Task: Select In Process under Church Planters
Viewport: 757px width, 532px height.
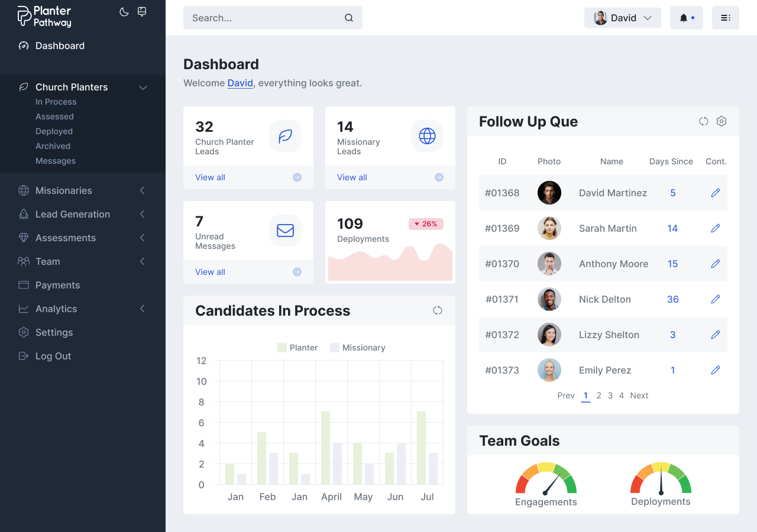Action: (56, 102)
